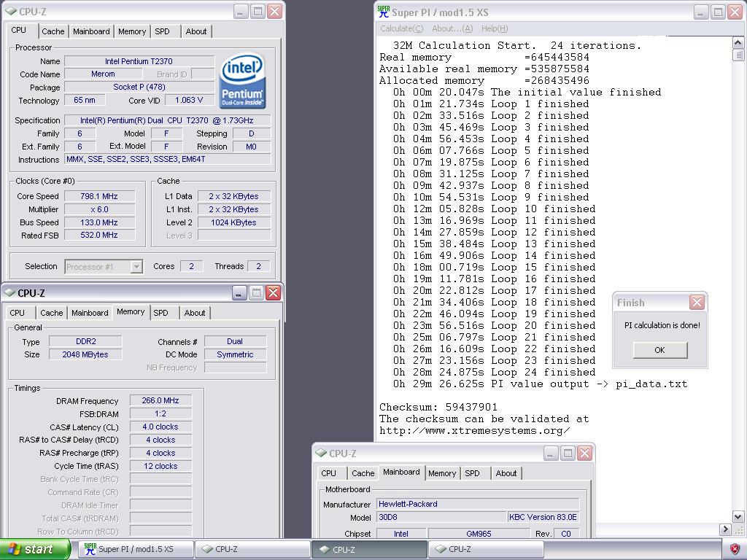The image size is (747, 560).
Task: Open the Memory tab in top CPU-Z window
Action: [x=132, y=31]
